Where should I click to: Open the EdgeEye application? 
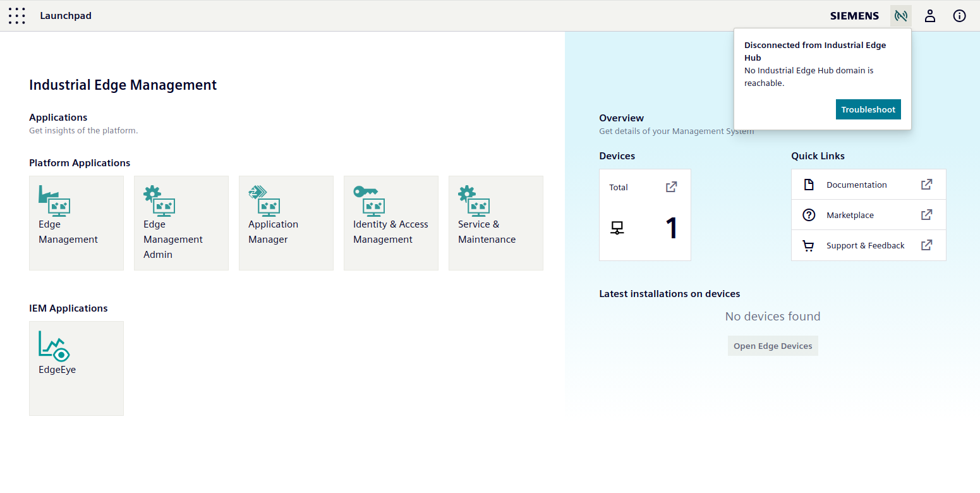coord(76,368)
